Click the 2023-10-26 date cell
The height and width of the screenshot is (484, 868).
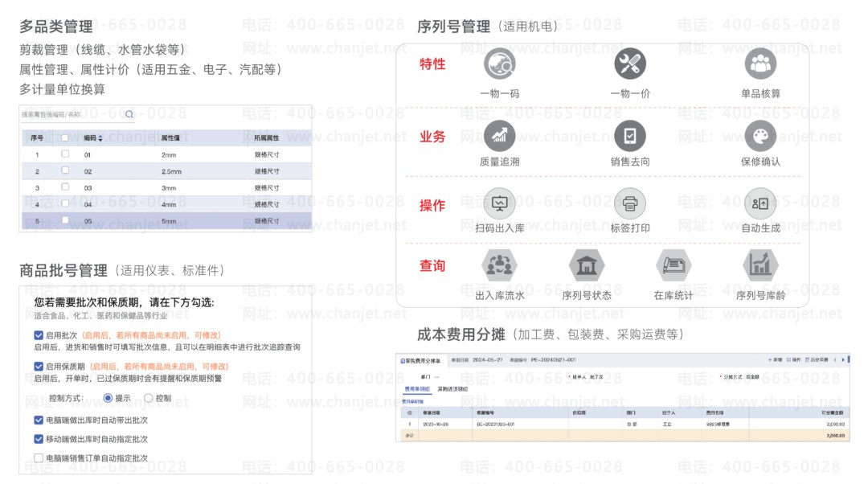tap(436, 425)
